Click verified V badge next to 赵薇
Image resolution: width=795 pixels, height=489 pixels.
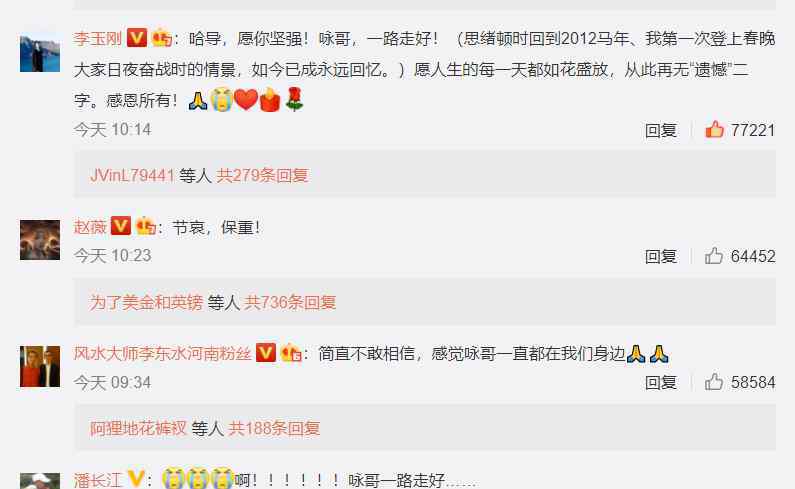[x=121, y=226]
